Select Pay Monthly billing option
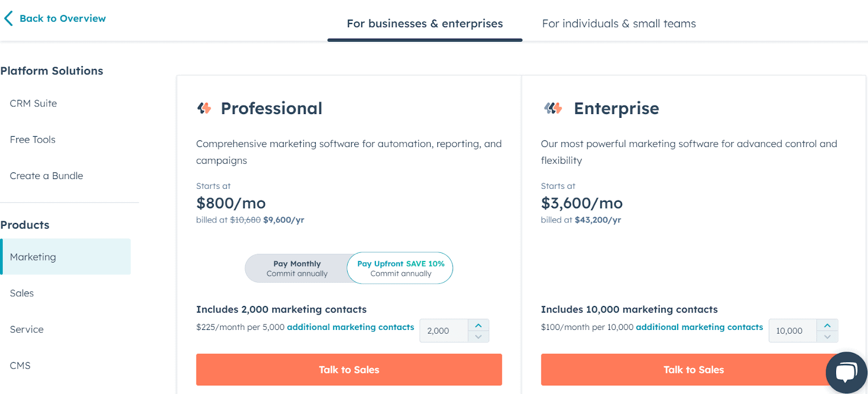 [x=297, y=268]
